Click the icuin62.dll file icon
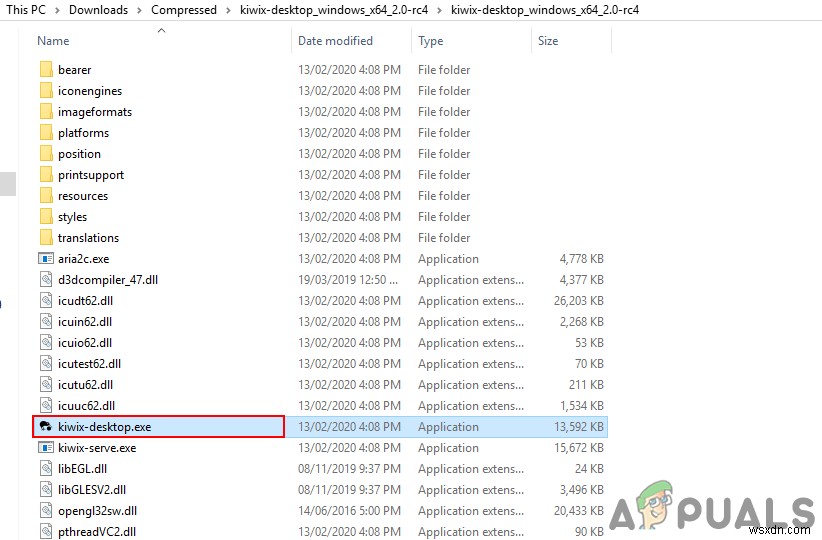The height and width of the screenshot is (540, 822). 46,321
